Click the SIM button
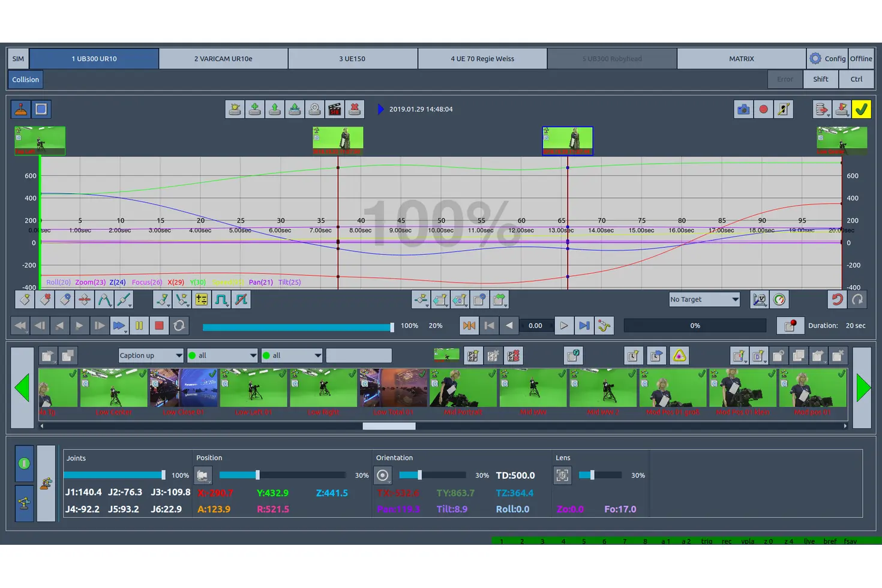This screenshot has height=588, width=882. pyautogui.click(x=18, y=59)
